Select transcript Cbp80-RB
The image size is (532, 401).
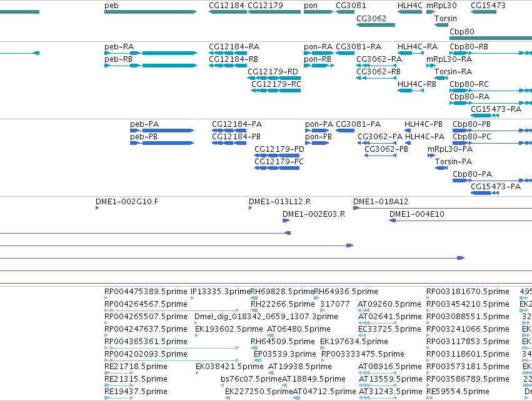click(491, 53)
